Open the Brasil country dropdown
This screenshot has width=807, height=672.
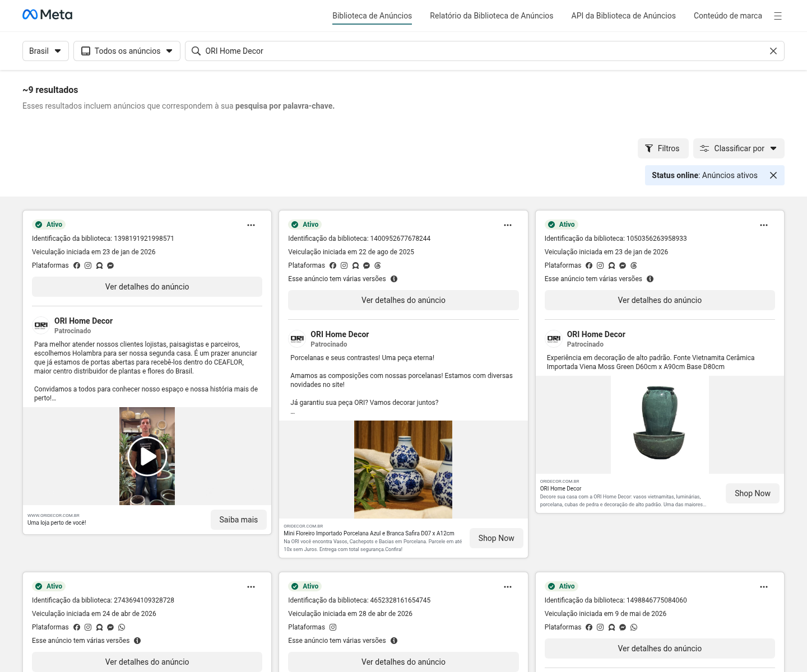pos(45,51)
